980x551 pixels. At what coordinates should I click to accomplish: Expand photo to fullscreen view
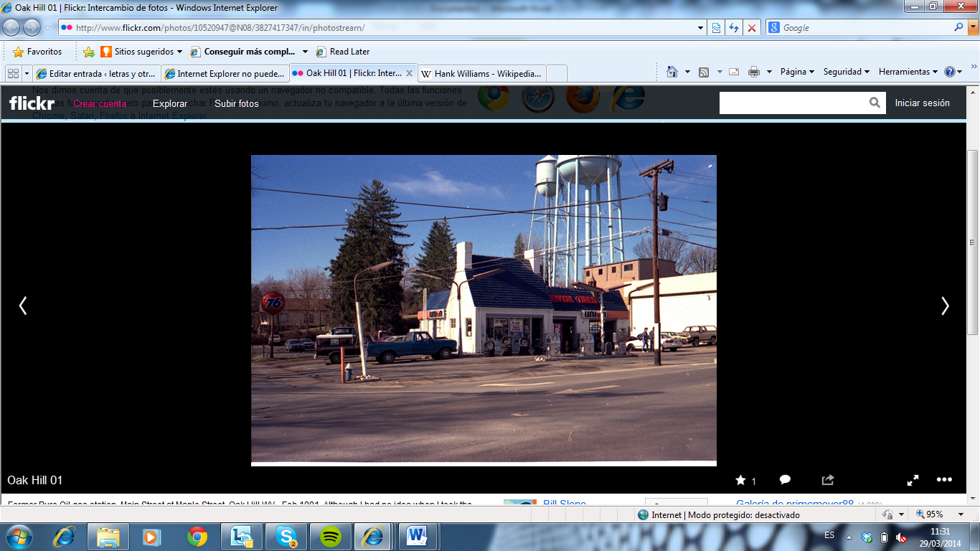913,480
